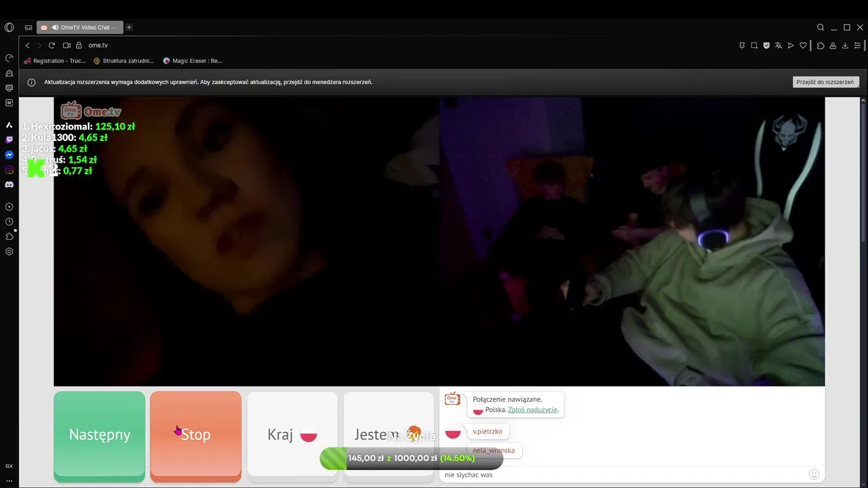Open the account profile icon

[833, 45]
